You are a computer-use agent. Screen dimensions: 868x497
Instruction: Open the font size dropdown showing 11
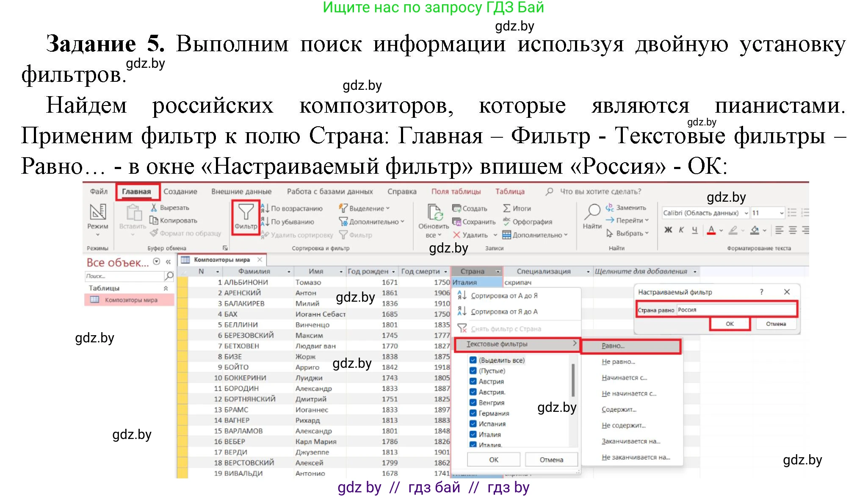[782, 213]
